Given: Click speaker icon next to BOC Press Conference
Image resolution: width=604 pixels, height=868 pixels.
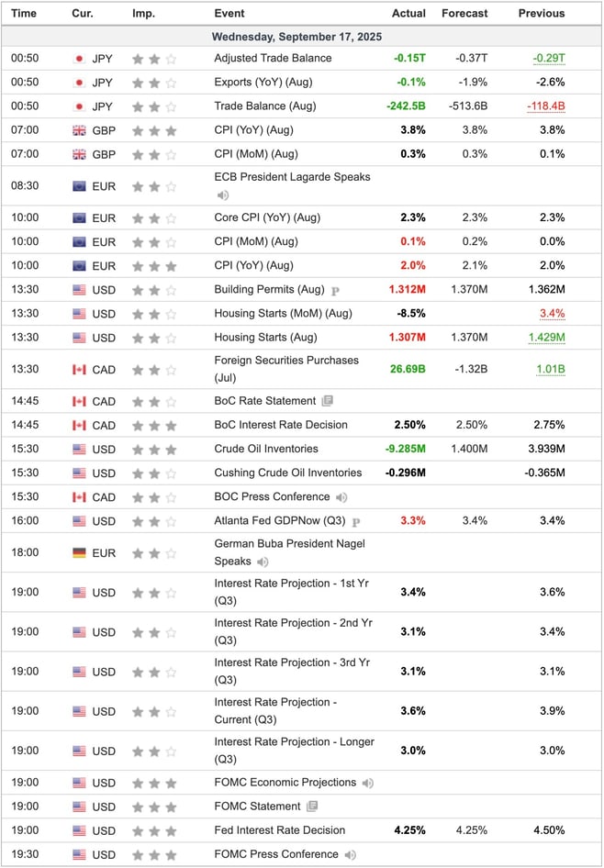Looking at the screenshot, I should pos(341,497).
